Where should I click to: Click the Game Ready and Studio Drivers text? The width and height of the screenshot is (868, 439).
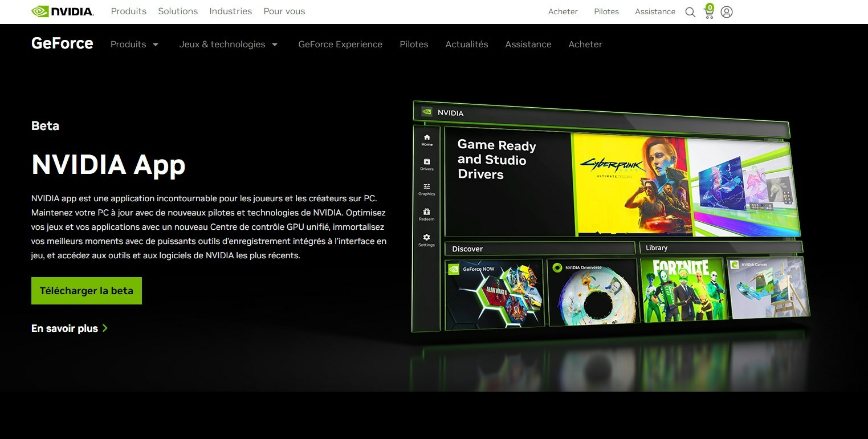[496, 160]
